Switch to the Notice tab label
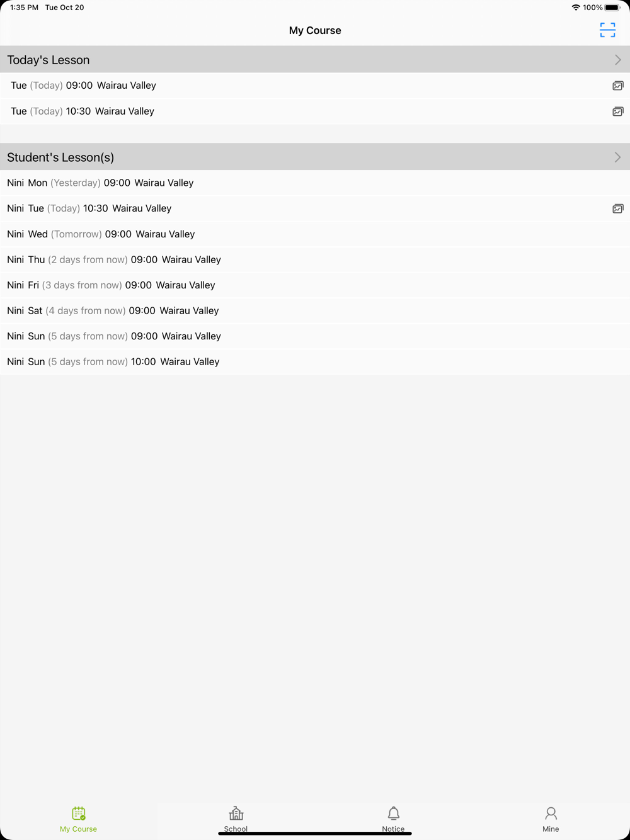 [393, 829]
